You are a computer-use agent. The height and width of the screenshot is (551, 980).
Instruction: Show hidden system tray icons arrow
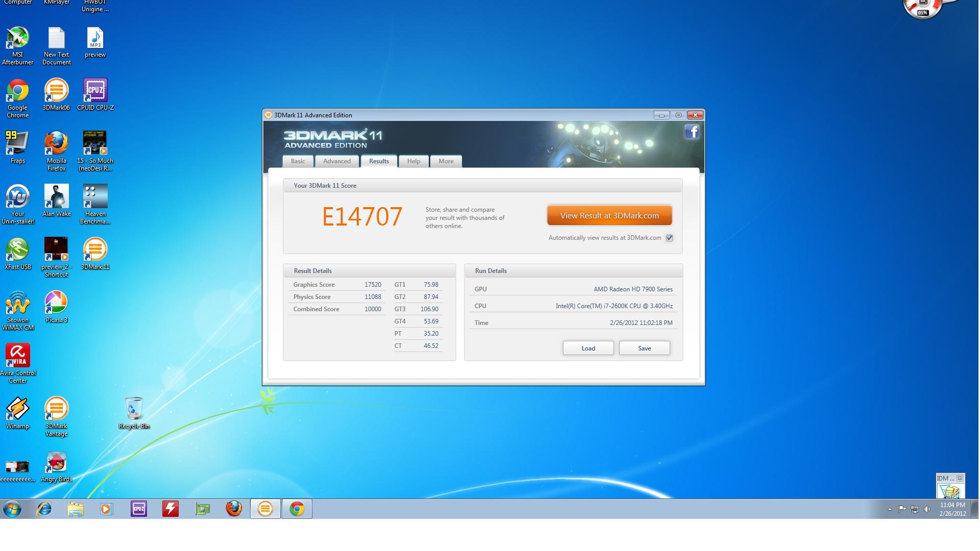(x=890, y=509)
